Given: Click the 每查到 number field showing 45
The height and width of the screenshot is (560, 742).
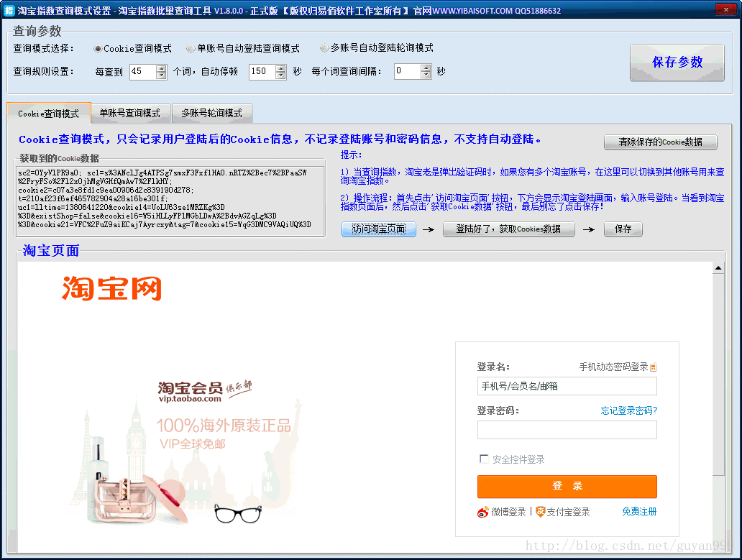Looking at the screenshot, I should [x=143, y=71].
